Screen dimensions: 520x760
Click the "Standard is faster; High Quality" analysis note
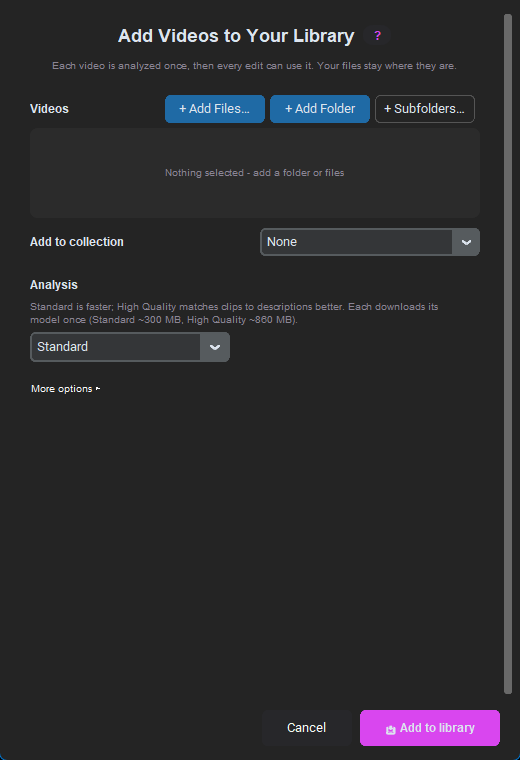tap(234, 313)
